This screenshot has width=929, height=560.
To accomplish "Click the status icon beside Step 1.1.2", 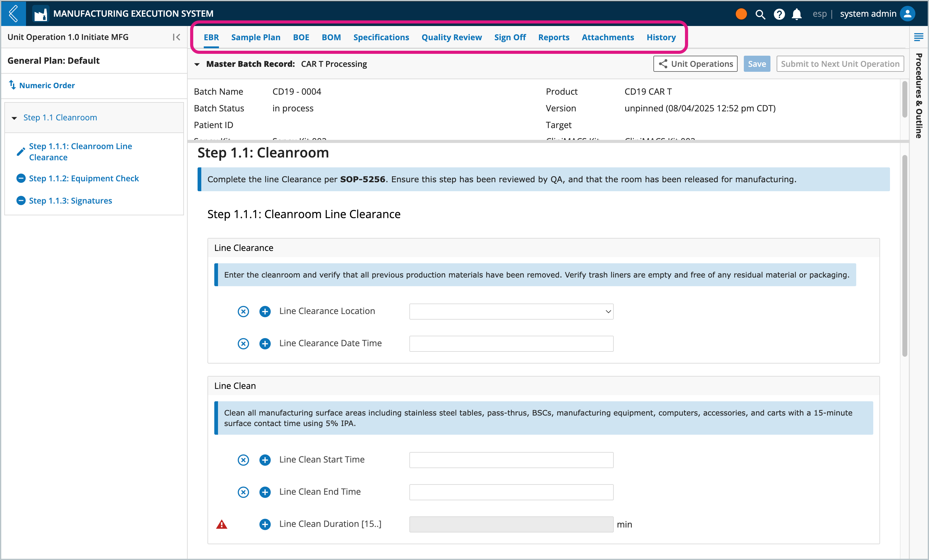I will [x=21, y=178].
